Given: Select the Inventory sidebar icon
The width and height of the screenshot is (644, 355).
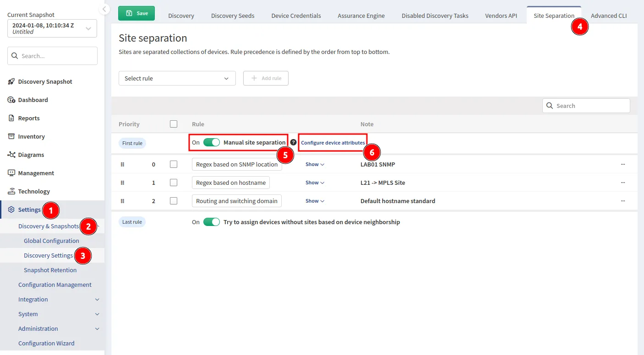Looking at the screenshot, I should click(x=11, y=136).
